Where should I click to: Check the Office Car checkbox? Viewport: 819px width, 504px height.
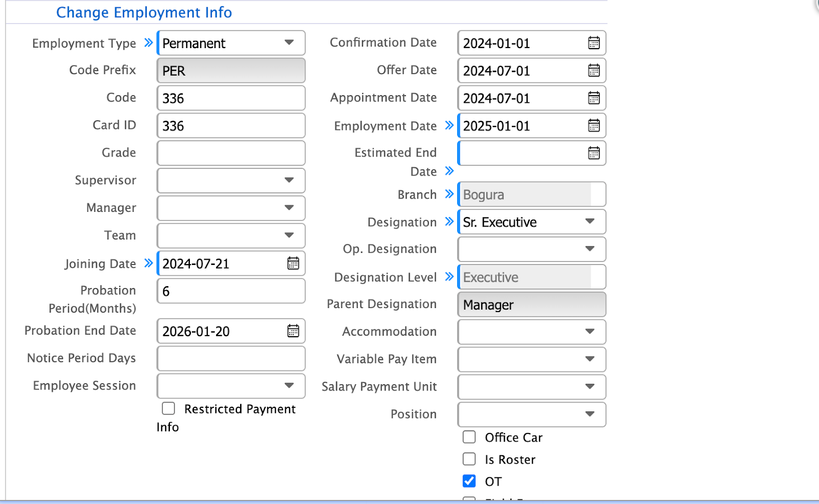(469, 437)
